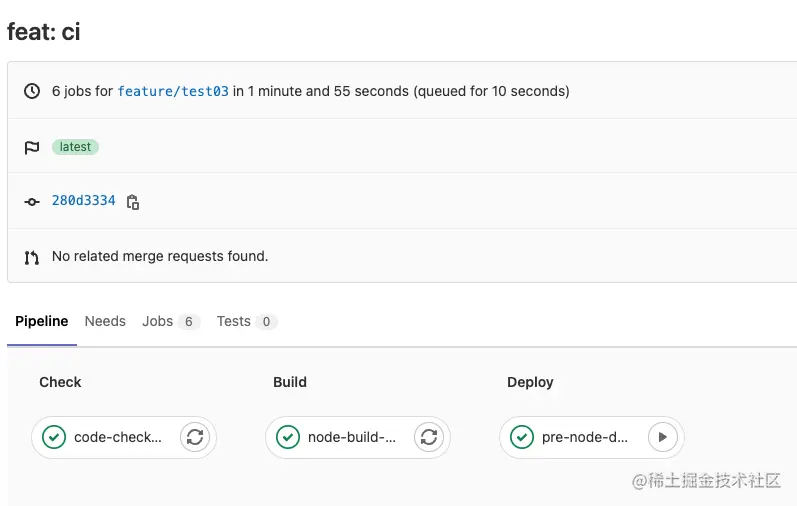The height and width of the screenshot is (506, 797).
Task: Open commit 280d3334 link
Action: click(x=83, y=201)
